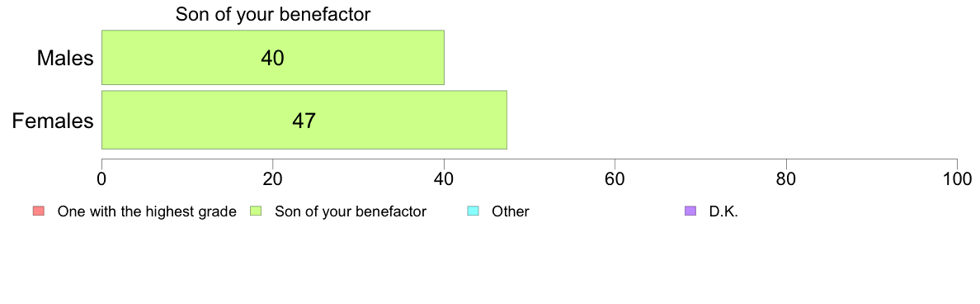Click the 'Females' row label
Viewport: 980px width, 304px height.
point(53,120)
